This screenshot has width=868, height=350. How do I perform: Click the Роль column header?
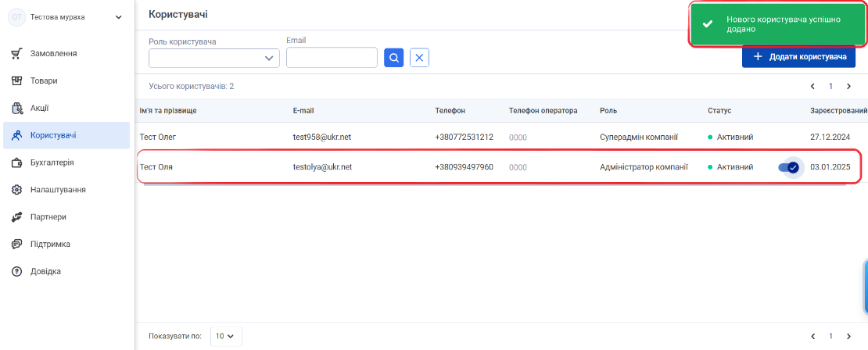608,111
